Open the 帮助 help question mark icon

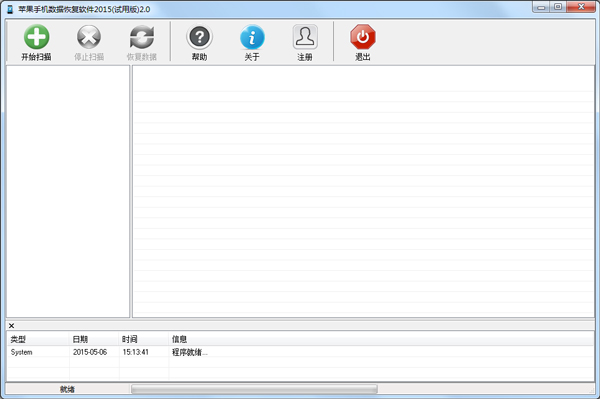pos(199,37)
